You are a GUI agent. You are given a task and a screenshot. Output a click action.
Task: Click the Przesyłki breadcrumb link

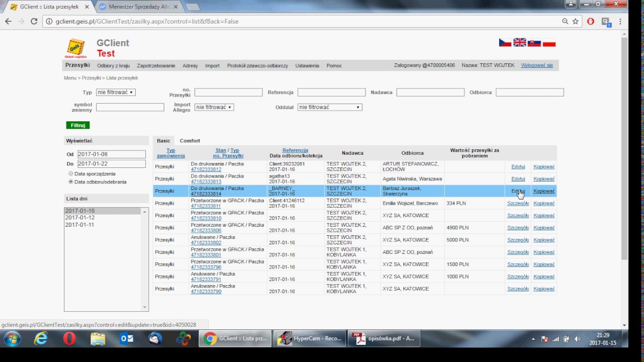92,78
